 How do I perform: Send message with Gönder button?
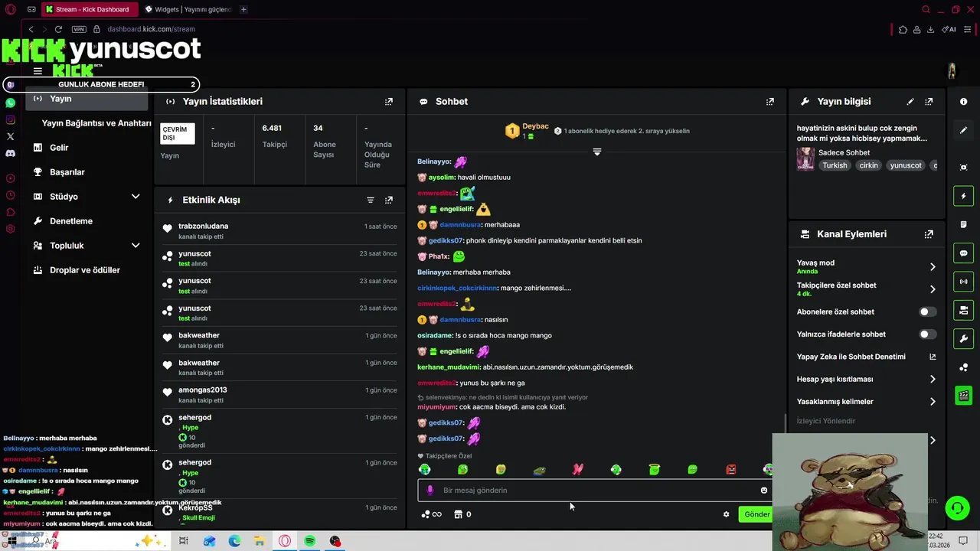(756, 514)
